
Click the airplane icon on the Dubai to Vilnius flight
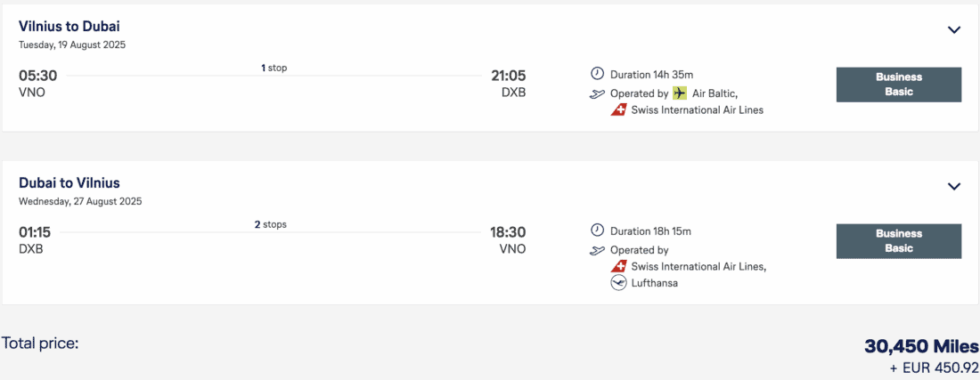[x=597, y=250]
